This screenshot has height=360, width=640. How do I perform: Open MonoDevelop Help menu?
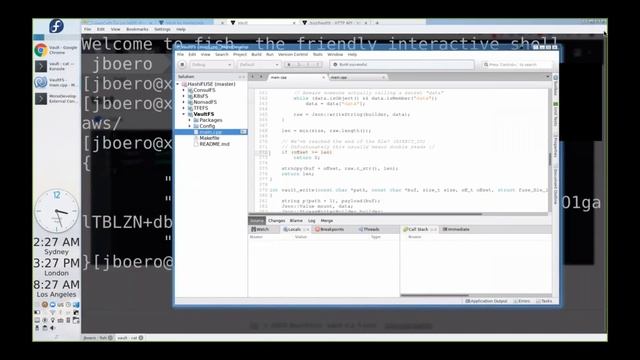coord(352,54)
